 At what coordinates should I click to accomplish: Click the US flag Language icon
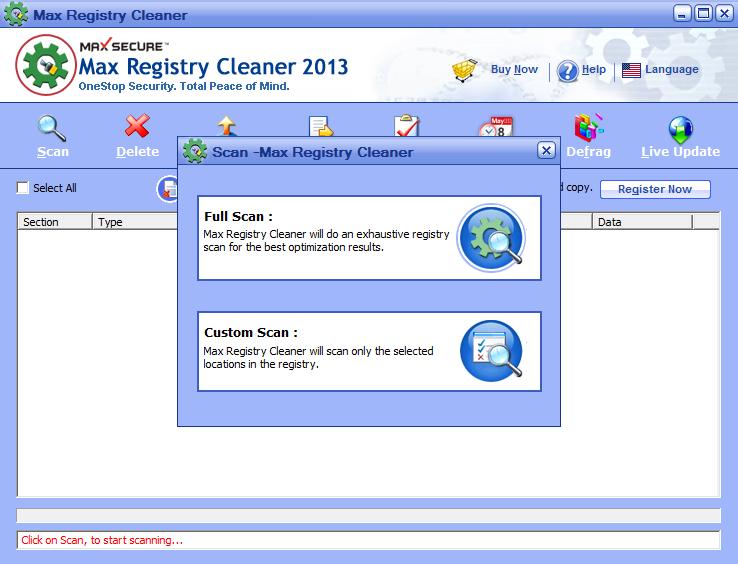pyautogui.click(x=631, y=71)
